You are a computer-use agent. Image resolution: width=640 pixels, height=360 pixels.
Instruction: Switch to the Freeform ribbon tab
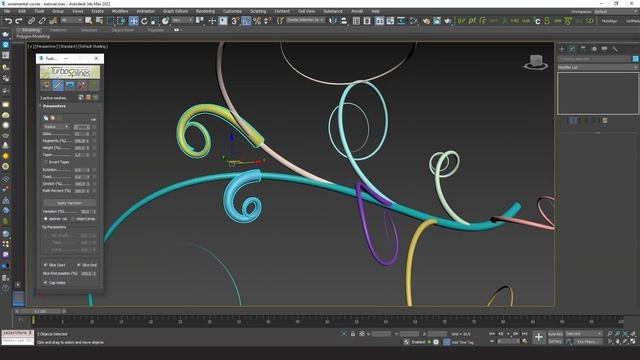(x=58, y=30)
